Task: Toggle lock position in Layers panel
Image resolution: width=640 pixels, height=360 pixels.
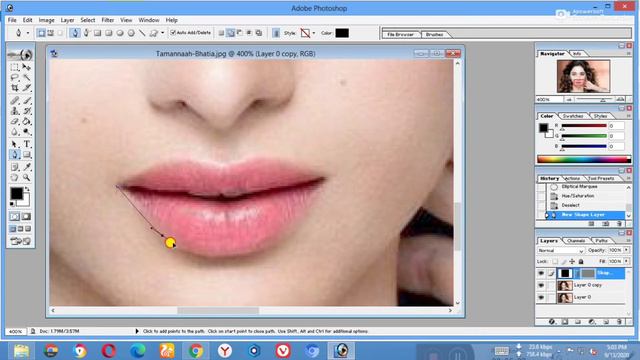Action: tap(572, 261)
